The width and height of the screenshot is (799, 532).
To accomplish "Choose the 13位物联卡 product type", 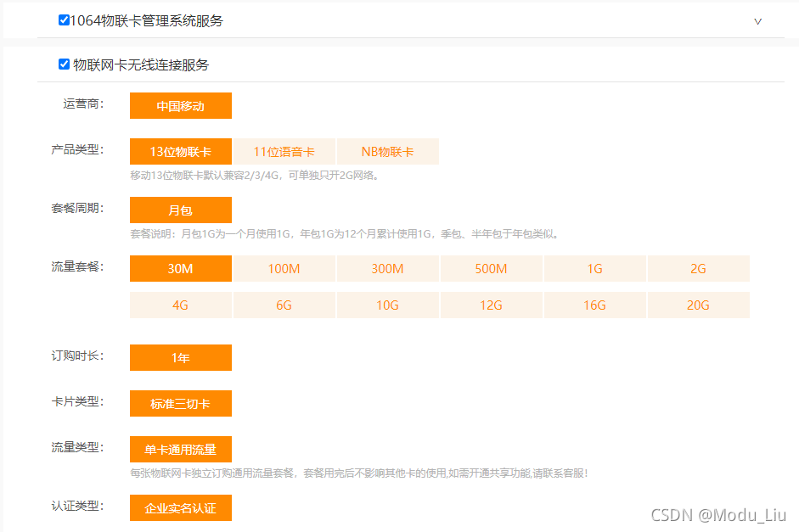I will click(x=180, y=152).
